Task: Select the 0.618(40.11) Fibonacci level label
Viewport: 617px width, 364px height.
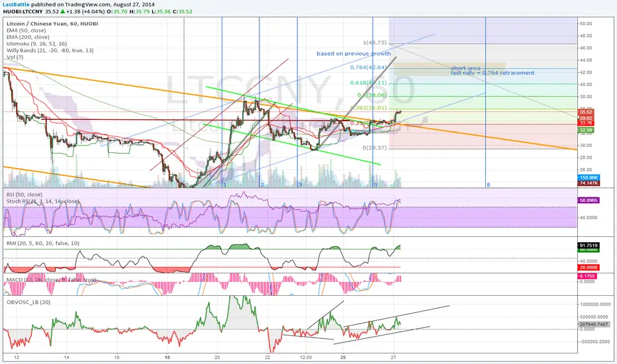Action: point(368,83)
